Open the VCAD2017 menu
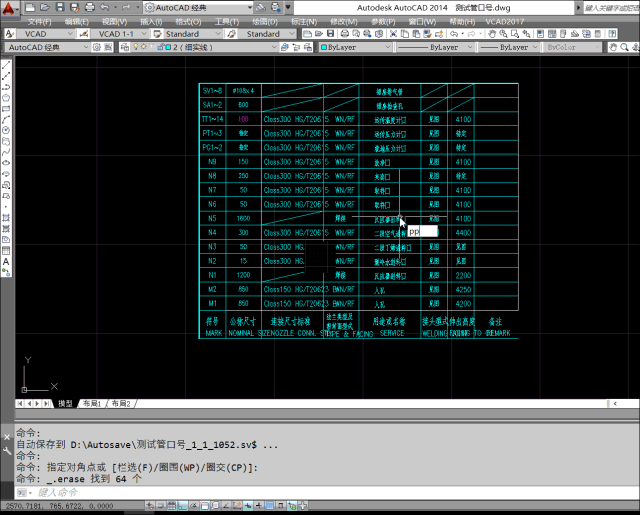The width and height of the screenshot is (640, 515). click(503, 21)
